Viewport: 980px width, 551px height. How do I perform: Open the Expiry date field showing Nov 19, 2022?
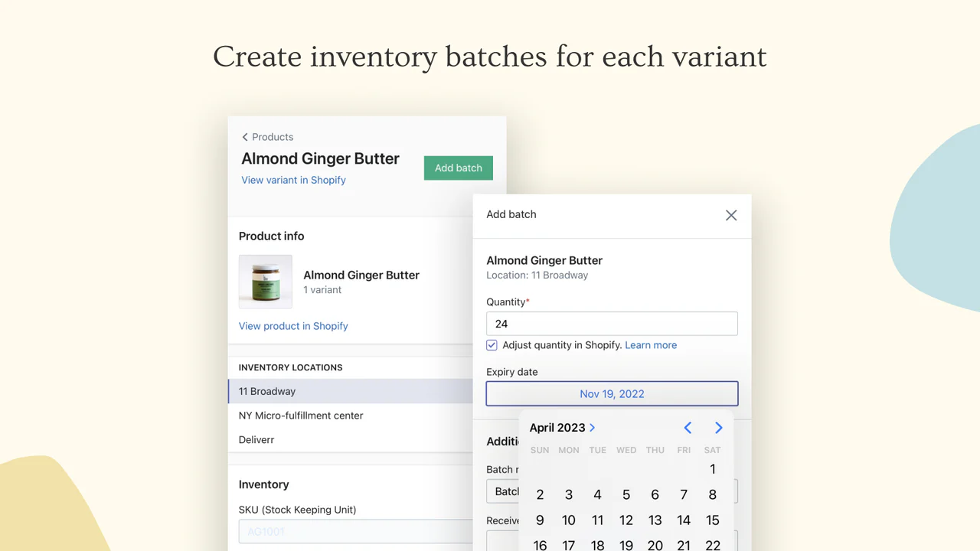(x=612, y=394)
